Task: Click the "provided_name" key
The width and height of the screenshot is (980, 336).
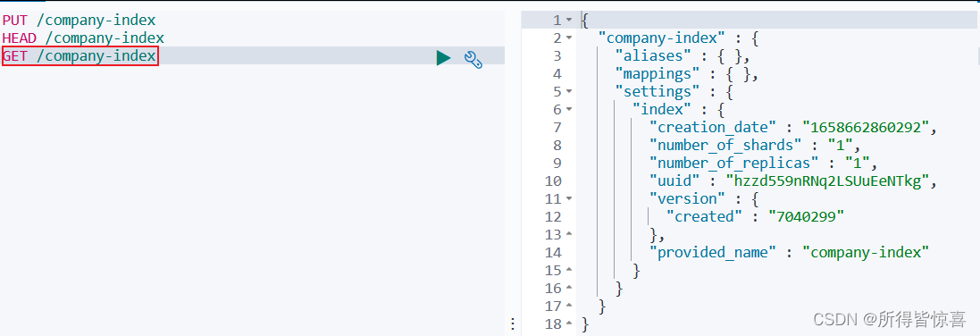Action: (714, 253)
